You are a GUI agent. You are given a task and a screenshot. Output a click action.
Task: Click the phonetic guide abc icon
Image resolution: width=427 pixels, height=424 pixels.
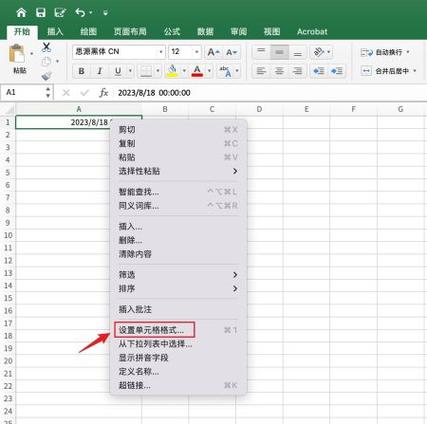pos(225,71)
